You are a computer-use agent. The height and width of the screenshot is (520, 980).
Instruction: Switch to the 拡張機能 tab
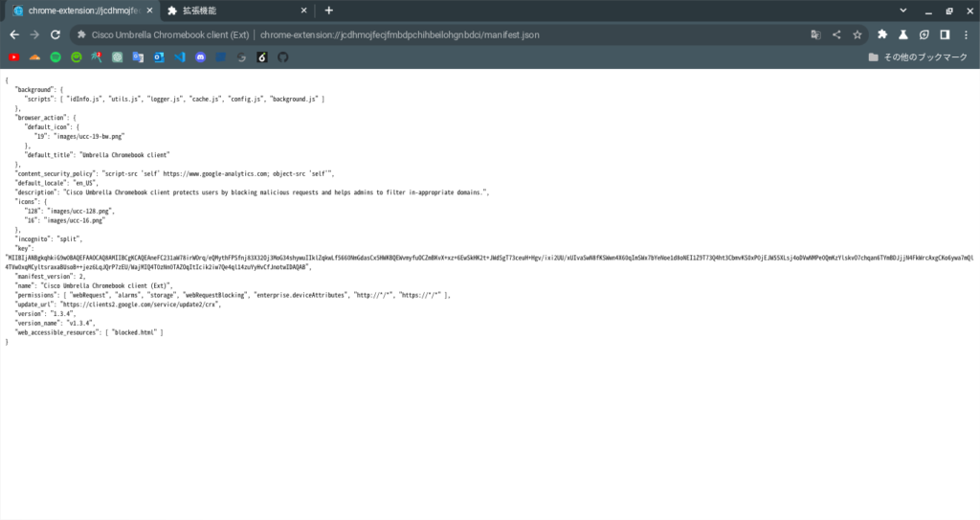click(230, 11)
